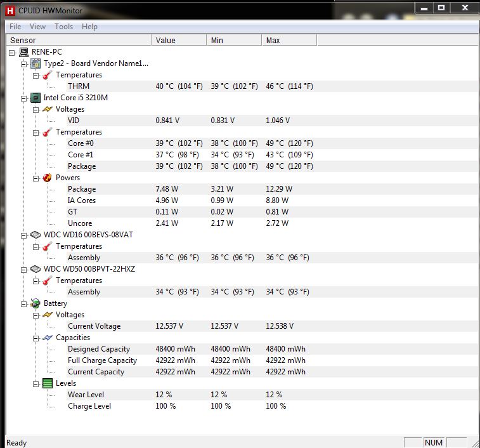Collapse the Powers section
Screen dimensions: 480x448
coord(36,179)
